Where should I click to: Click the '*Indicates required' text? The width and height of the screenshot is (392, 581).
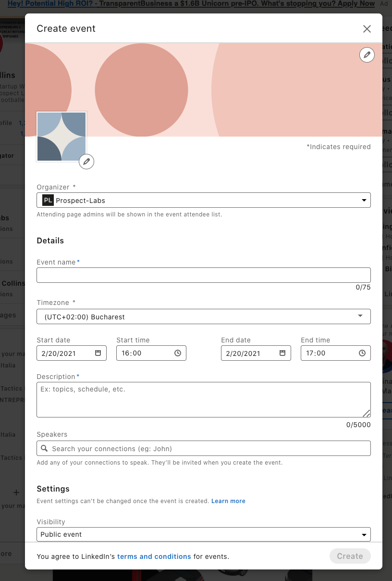click(339, 147)
